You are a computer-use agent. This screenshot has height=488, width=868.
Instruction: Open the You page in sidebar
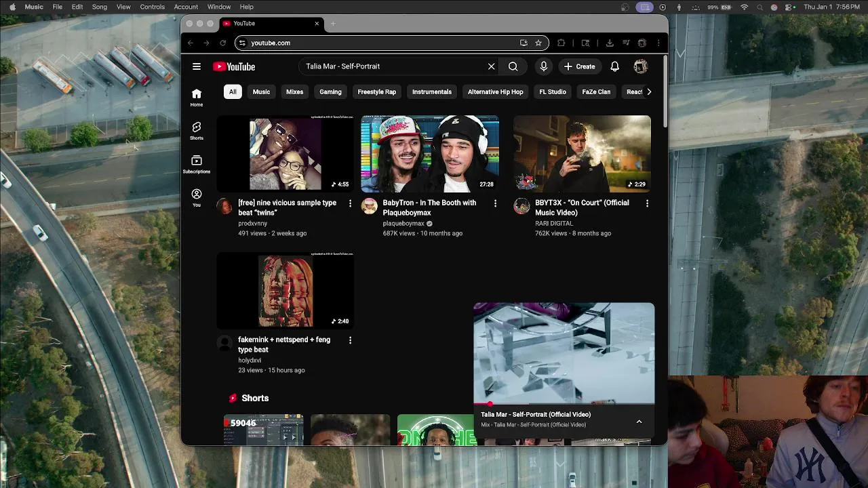tap(197, 198)
